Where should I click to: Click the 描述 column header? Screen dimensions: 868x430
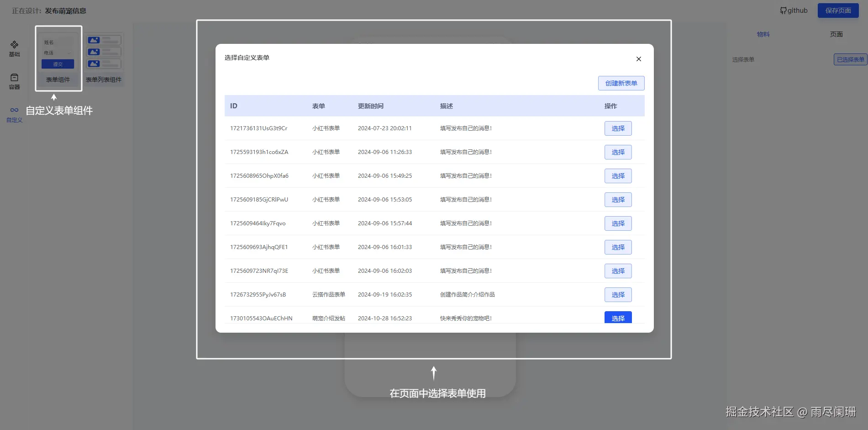click(x=447, y=106)
